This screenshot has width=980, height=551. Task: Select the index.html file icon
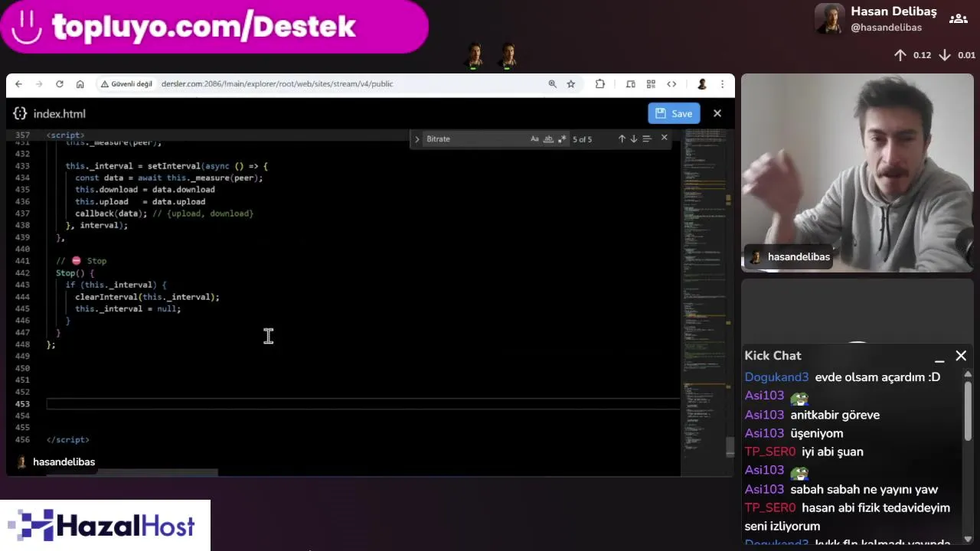[21, 113]
